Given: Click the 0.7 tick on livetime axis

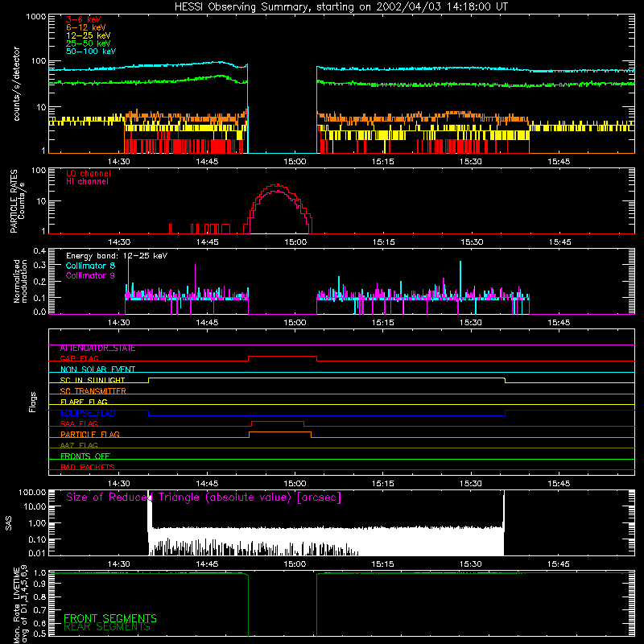Looking at the screenshot, I should click(x=39, y=610).
